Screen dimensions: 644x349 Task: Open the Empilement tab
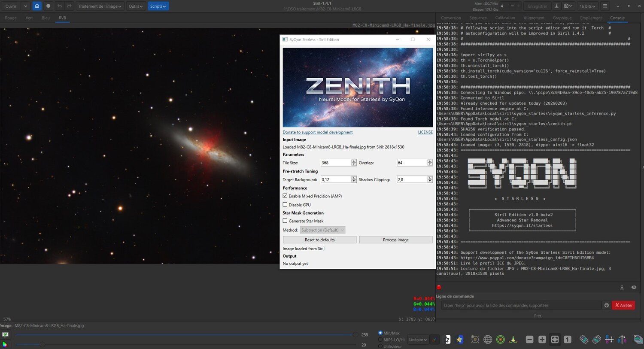pos(591,18)
